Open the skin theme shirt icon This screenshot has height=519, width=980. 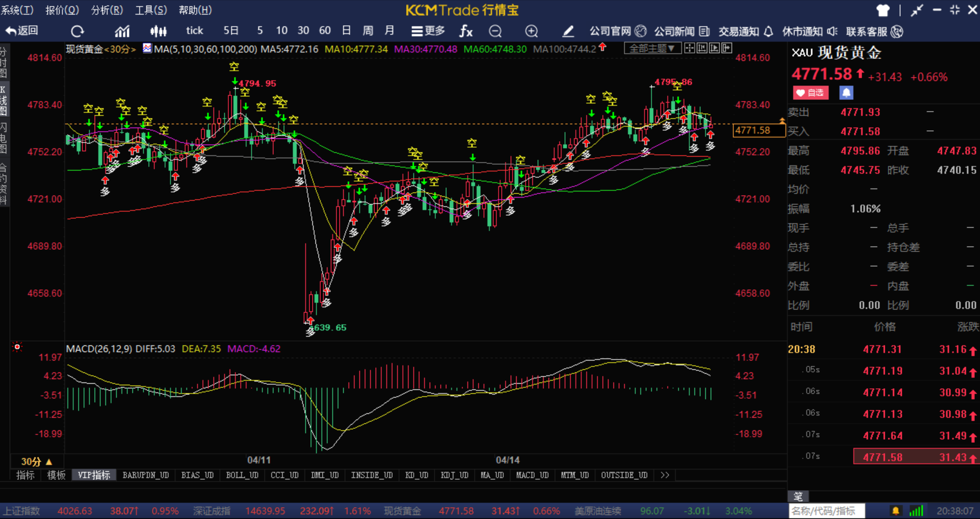pos(883,10)
